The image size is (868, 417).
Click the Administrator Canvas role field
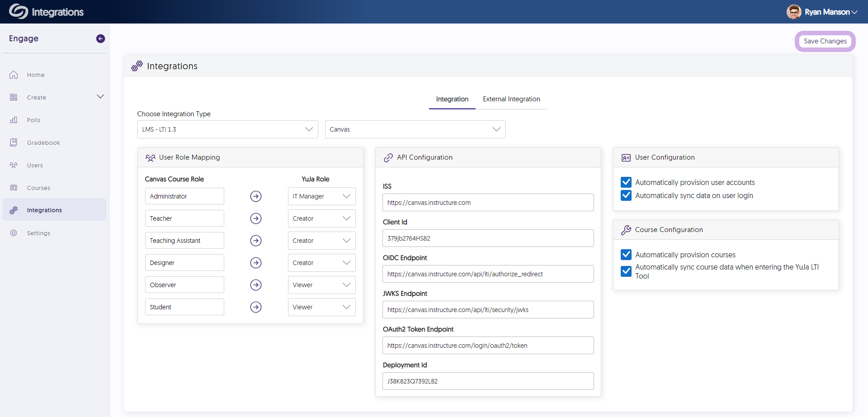[184, 196]
